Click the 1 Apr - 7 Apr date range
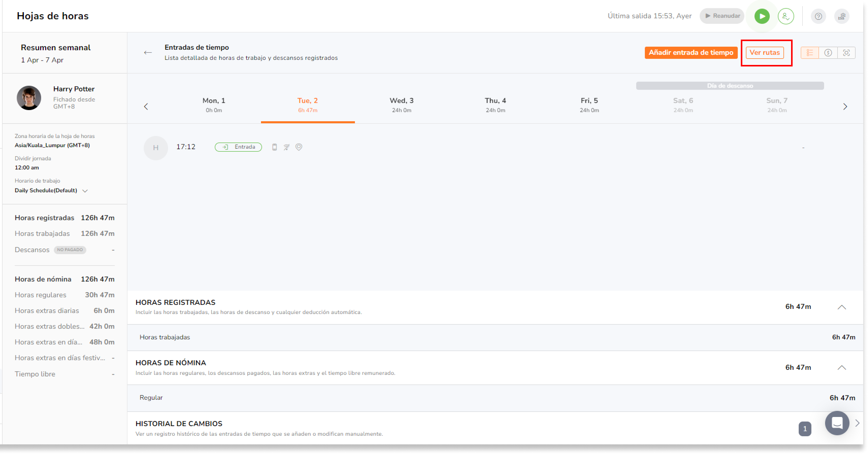 tap(42, 60)
